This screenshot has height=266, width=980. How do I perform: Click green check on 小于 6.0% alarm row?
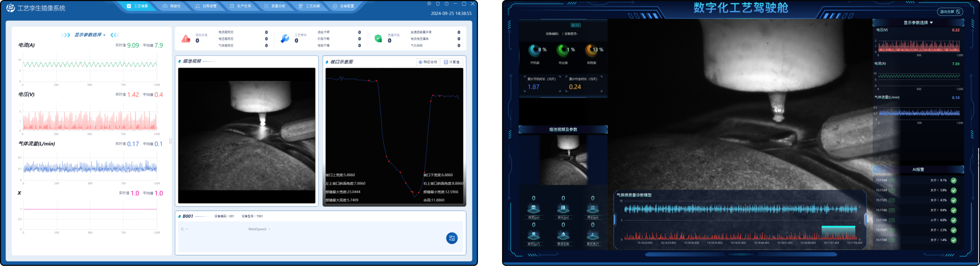point(953,220)
